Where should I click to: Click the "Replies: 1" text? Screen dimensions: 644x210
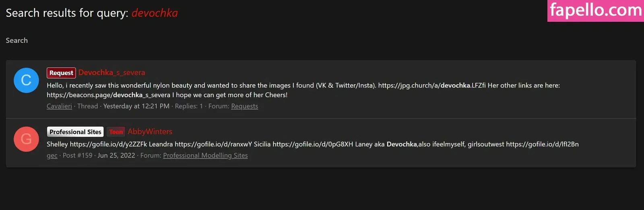pos(189,106)
